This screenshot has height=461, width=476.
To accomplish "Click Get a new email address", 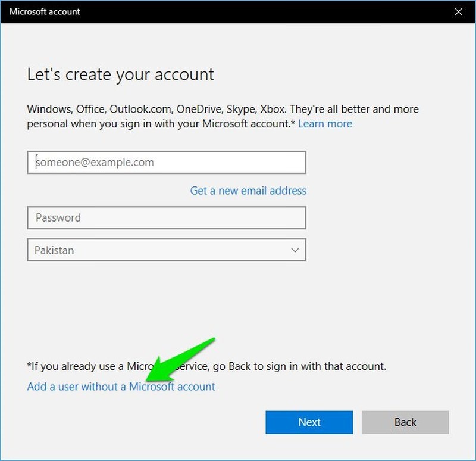I will pyautogui.click(x=248, y=191).
